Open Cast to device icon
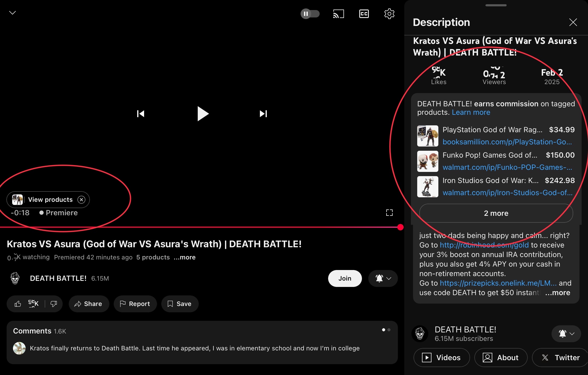The image size is (588, 375). pos(338,14)
